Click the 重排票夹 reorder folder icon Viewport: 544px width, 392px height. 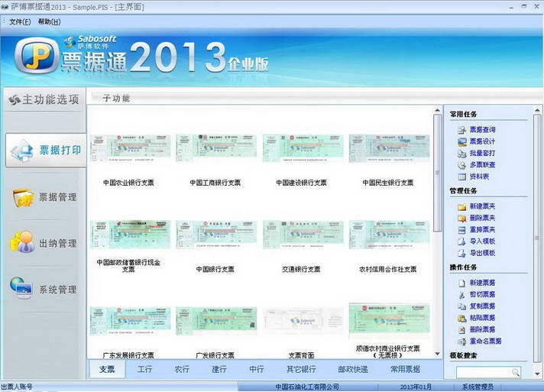pos(461,230)
